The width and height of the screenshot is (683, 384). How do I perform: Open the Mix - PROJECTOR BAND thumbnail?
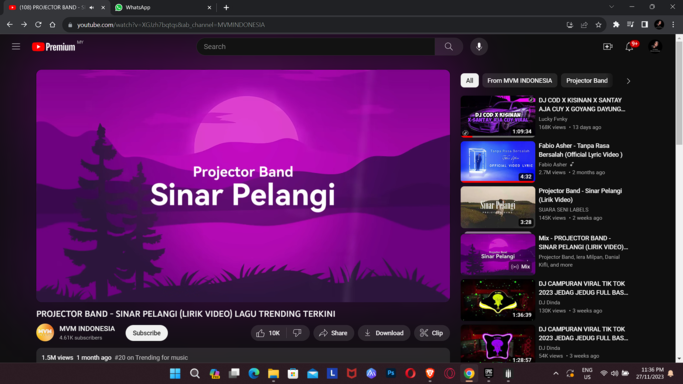click(498, 254)
